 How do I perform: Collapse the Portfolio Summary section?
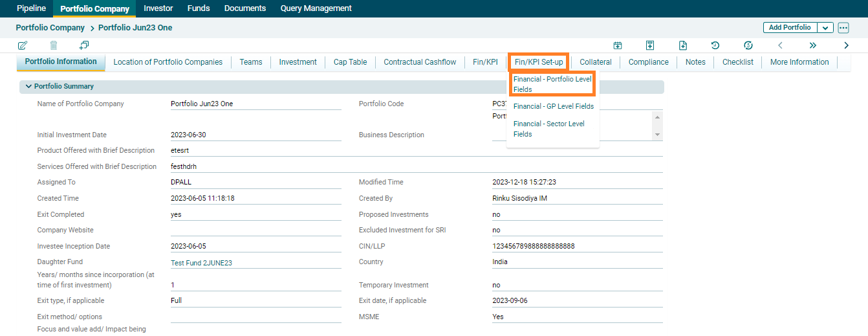(28, 86)
